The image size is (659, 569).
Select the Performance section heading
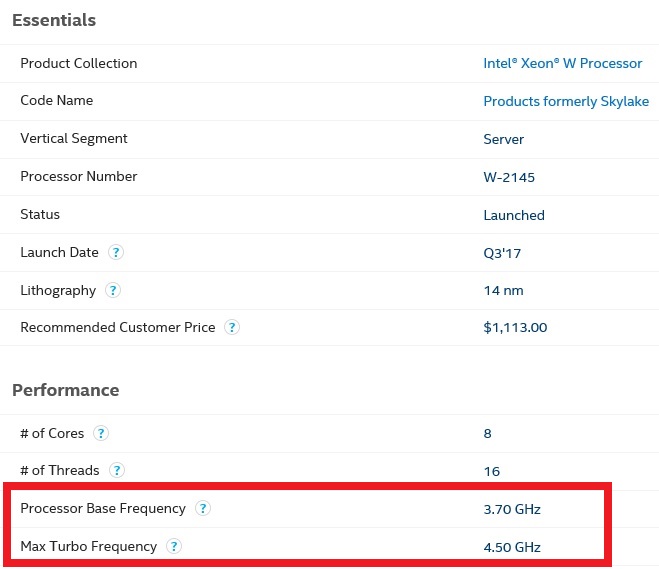[66, 390]
